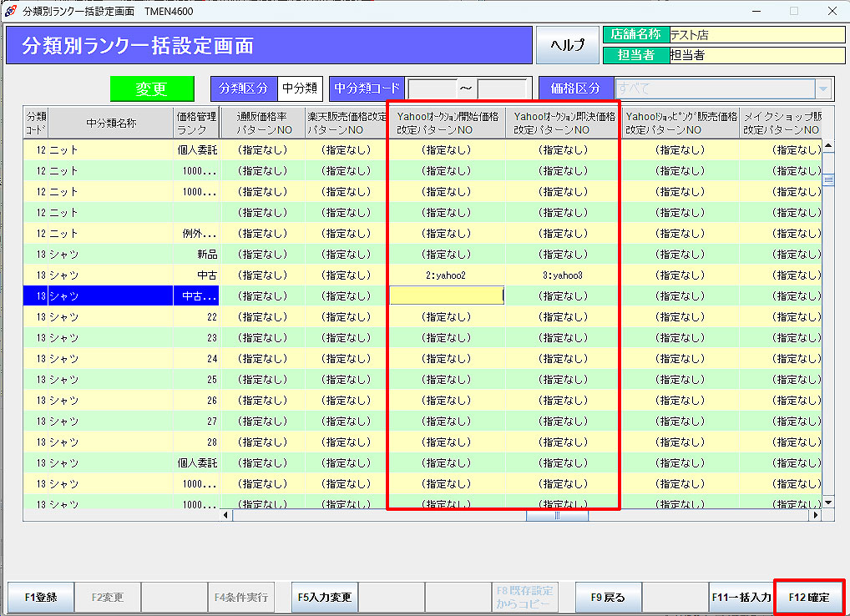Open the ヘルプ help button
This screenshot has height=616, width=850.
tap(567, 45)
